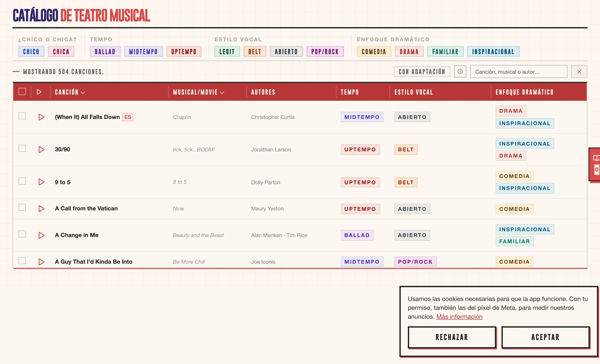The width and height of the screenshot is (600, 364).
Task: Filter by Chico
Action: click(x=31, y=52)
